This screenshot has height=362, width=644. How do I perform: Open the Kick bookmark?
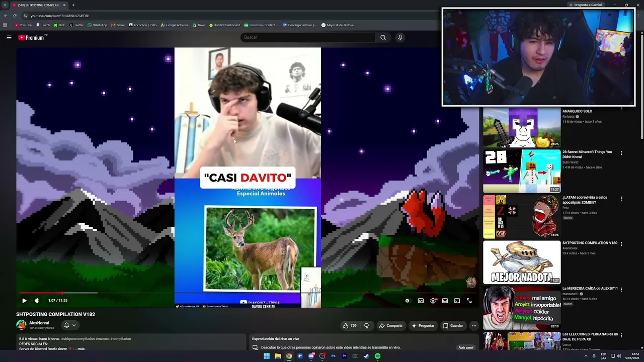(x=60, y=25)
